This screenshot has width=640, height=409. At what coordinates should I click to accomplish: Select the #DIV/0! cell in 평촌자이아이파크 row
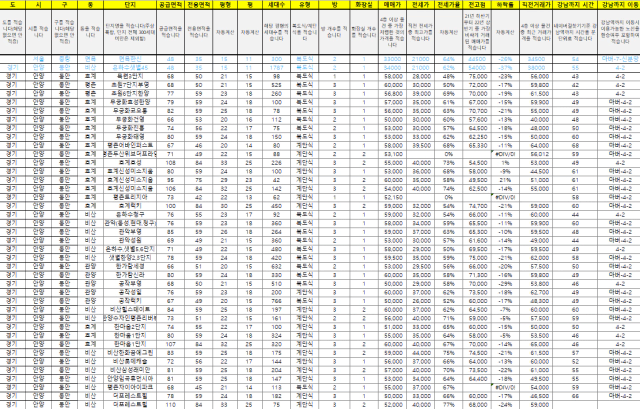505,387
